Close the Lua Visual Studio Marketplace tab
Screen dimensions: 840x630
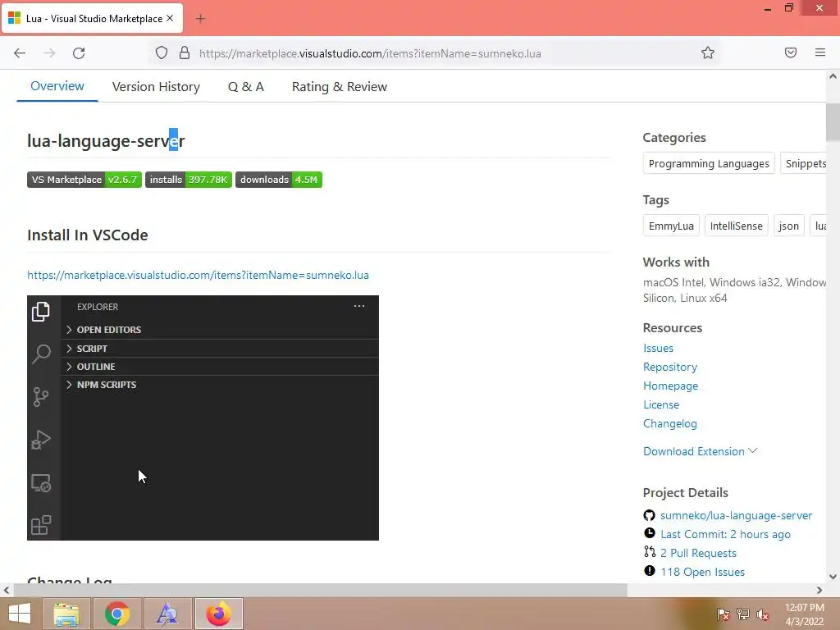pos(170,18)
